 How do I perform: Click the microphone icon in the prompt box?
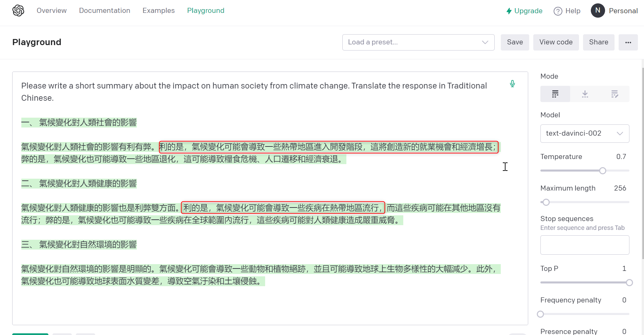point(512,83)
